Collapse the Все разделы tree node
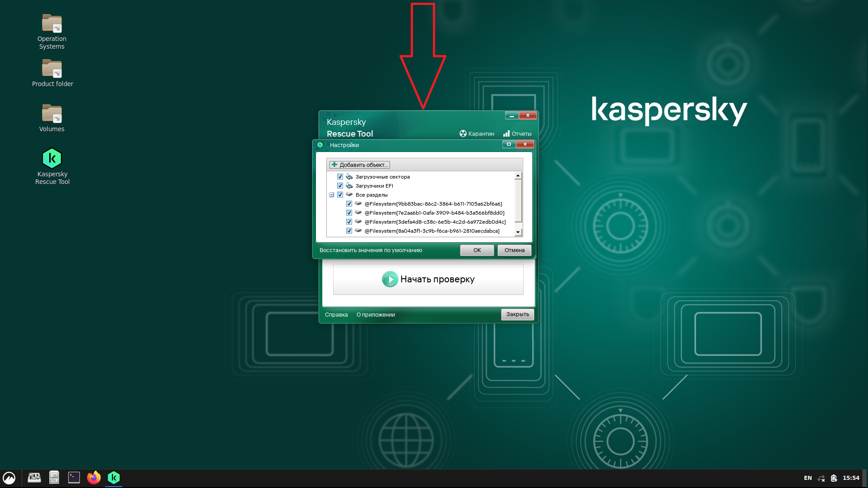This screenshot has height=488, width=868. coord(331,195)
